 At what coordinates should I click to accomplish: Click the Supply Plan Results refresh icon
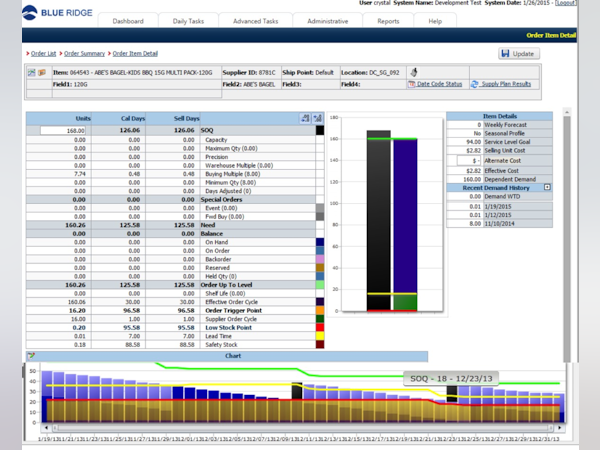pyautogui.click(x=474, y=84)
